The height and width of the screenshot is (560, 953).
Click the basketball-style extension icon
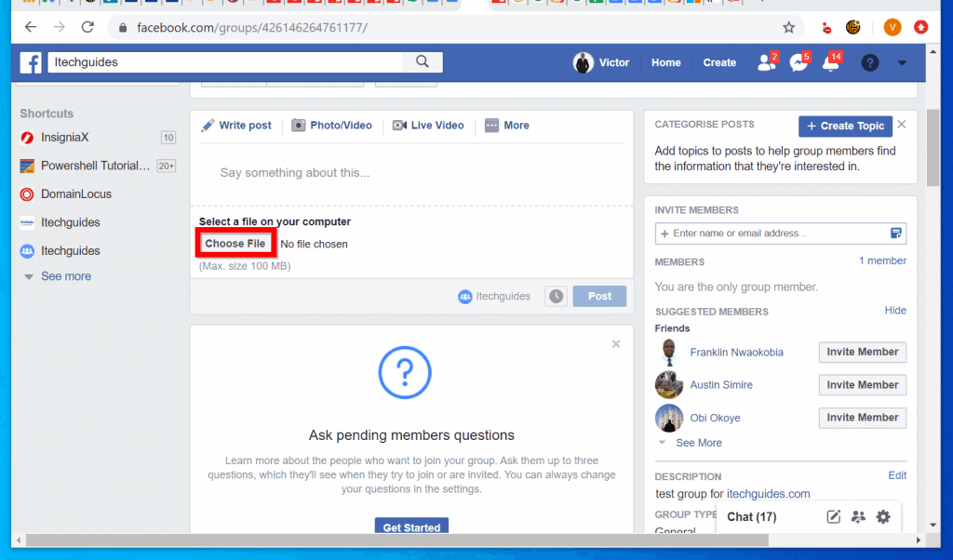coord(853,27)
